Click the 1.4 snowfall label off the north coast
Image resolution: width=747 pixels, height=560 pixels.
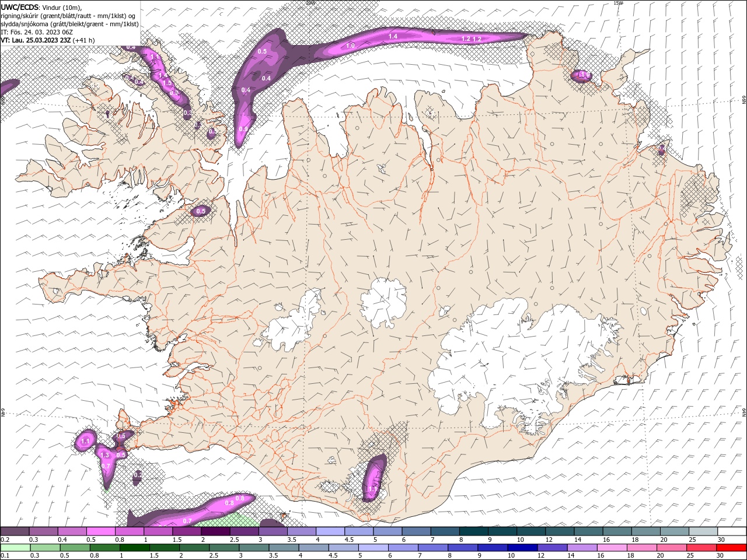393,36
